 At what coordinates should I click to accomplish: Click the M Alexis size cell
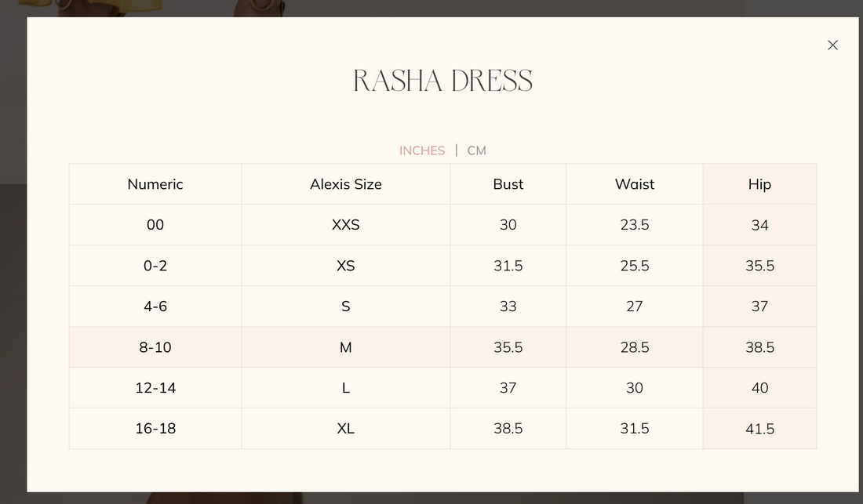point(346,347)
